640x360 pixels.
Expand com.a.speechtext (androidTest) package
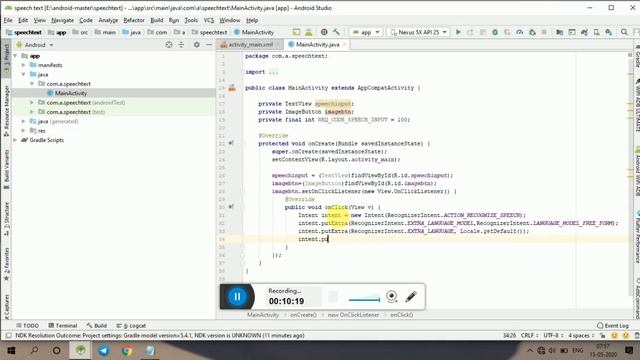tap(32, 102)
